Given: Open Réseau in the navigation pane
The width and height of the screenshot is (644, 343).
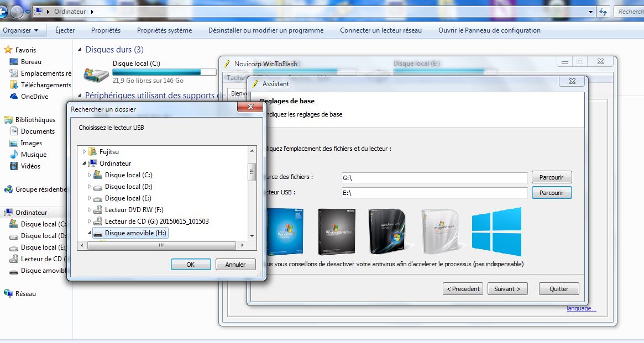Looking at the screenshot, I should click(x=25, y=294).
